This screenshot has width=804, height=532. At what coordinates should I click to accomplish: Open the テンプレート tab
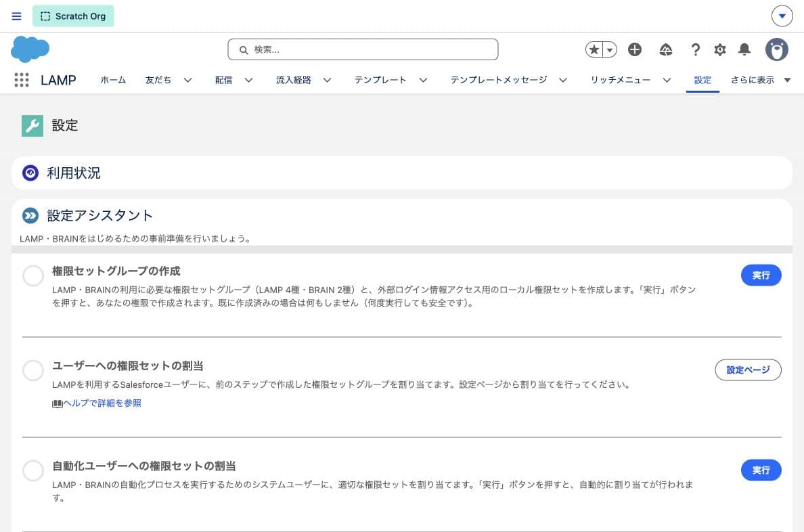coord(380,80)
